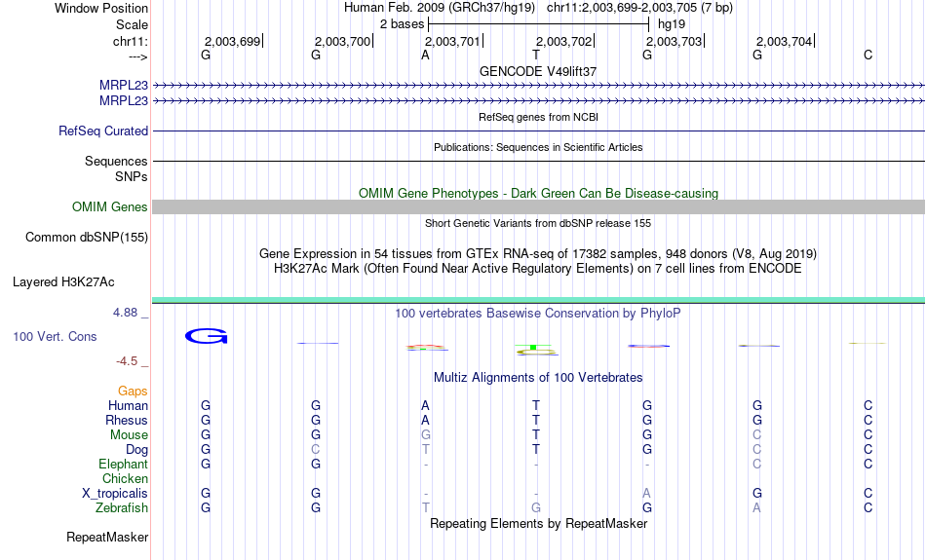Click the base A in the reference sequence row
This screenshot has width=926, height=560.
[425, 55]
